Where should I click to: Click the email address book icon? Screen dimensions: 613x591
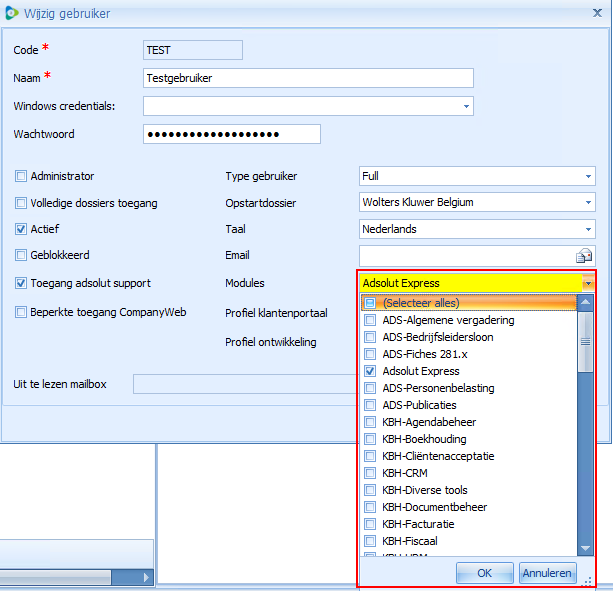tap(585, 256)
